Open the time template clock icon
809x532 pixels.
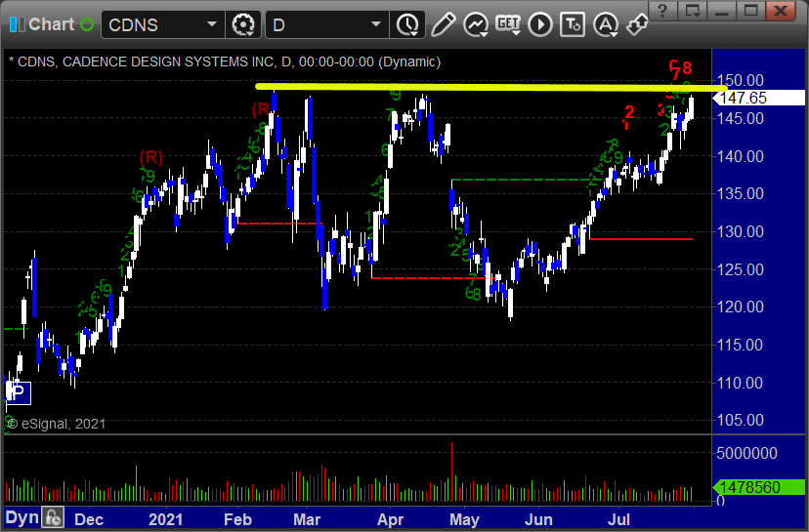coord(407,24)
